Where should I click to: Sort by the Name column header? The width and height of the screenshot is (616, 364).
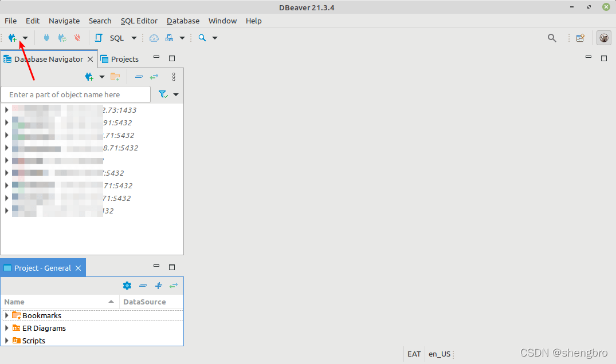[60, 302]
